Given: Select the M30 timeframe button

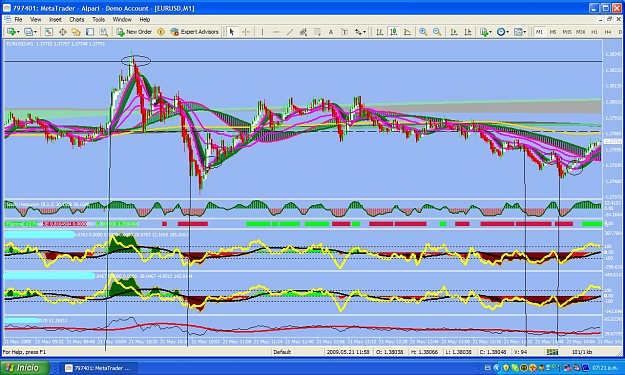Looking at the screenshot, I should (x=581, y=32).
